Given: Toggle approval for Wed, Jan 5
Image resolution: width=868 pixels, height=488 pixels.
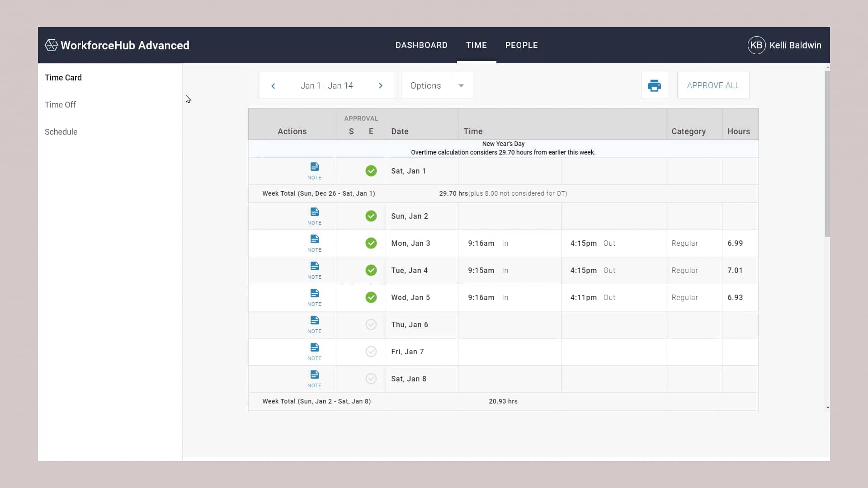Looking at the screenshot, I should click(371, 297).
